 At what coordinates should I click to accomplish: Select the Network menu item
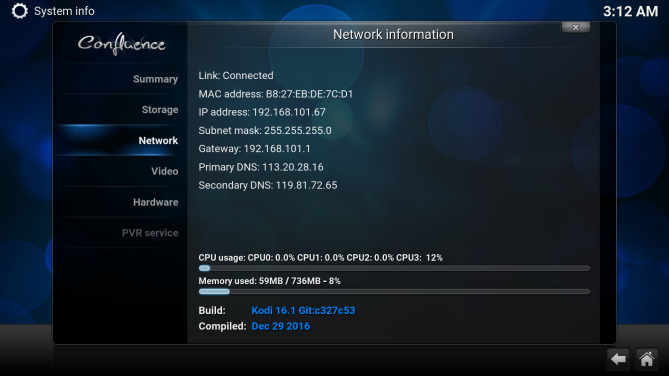[x=158, y=141]
